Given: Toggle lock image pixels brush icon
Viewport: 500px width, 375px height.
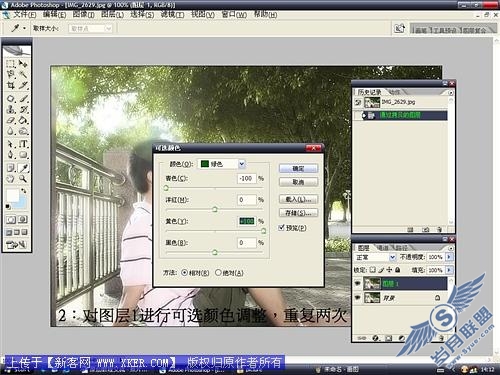Looking at the screenshot, I should pos(381,270).
